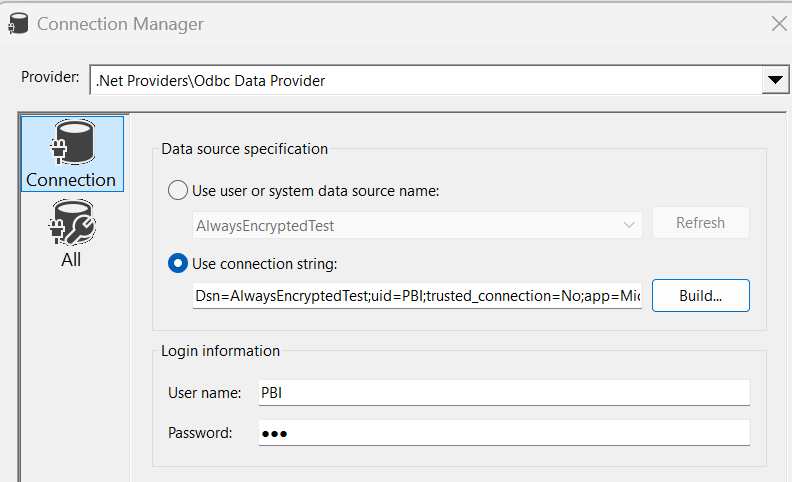This screenshot has width=792, height=482.
Task: Click the 'Login information' group heading
Action: 220,351
